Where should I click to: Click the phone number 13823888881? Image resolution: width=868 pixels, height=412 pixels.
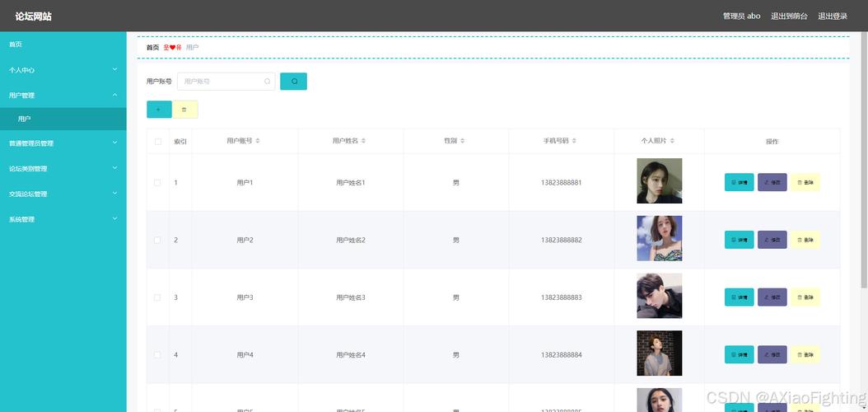562,183
